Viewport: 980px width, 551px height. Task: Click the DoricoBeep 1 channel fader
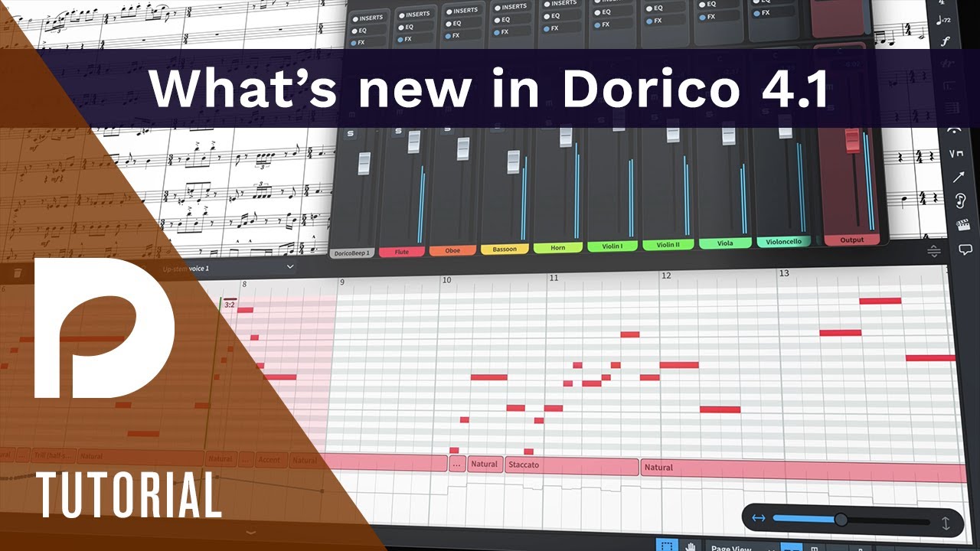click(x=364, y=163)
